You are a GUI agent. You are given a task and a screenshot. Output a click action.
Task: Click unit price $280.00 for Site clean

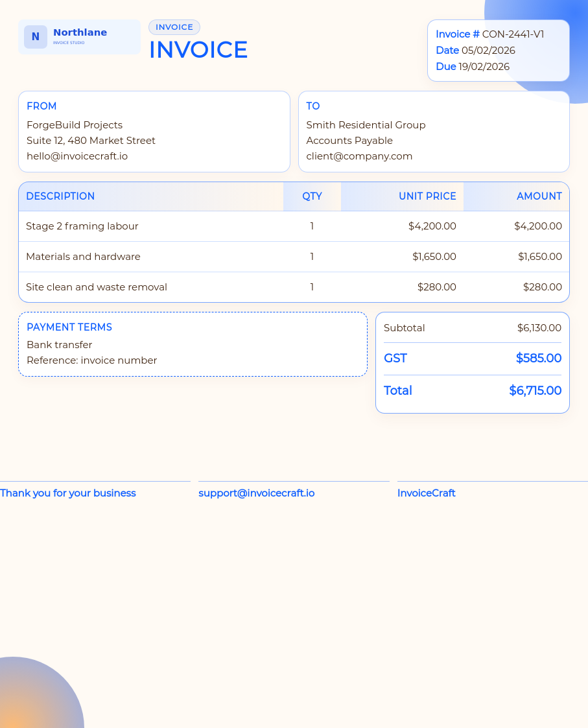pos(436,287)
